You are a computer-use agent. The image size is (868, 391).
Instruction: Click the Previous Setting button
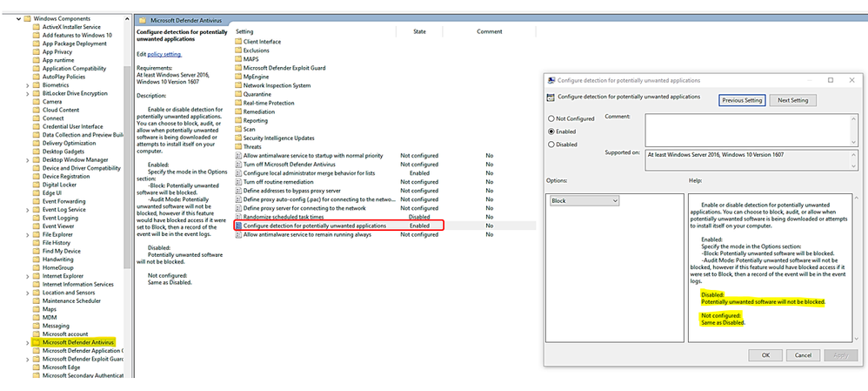[x=742, y=100]
